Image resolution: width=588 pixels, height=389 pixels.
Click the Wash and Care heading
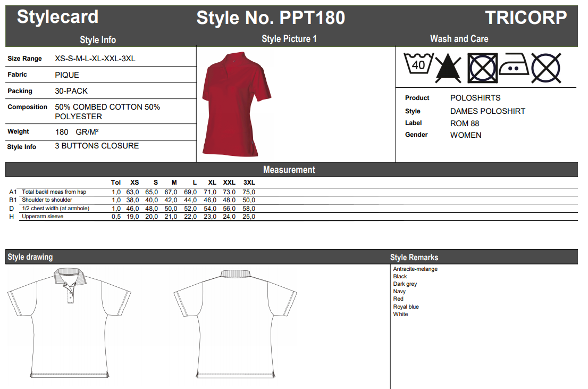pos(459,39)
